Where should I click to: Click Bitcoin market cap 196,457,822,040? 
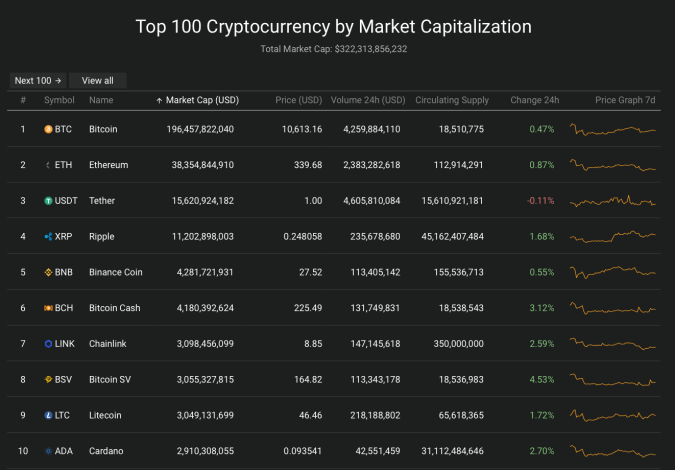[x=200, y=129]
